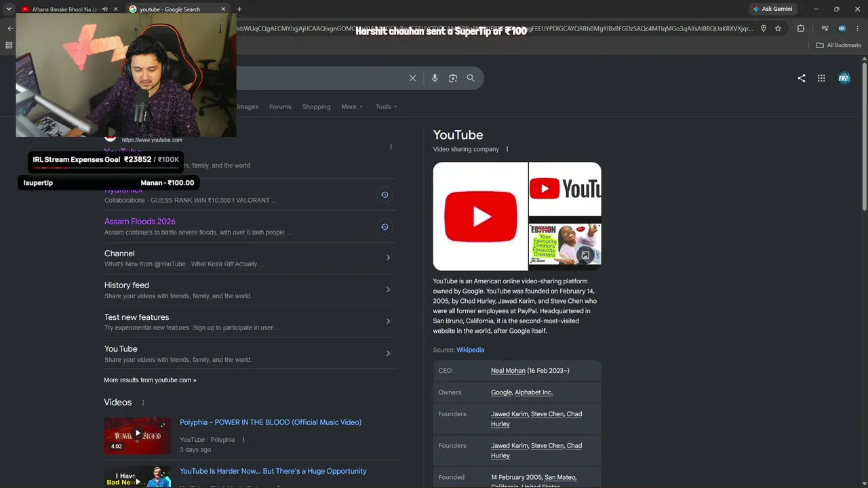Screen dimensions: 868x488
Task: Open Polyphia - POWER IN THE BLOOD link
Action: [271, 422]
